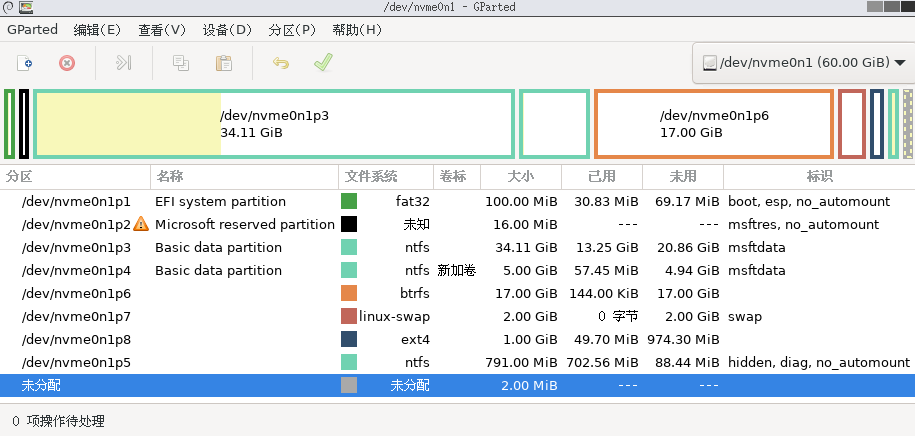Click the 'swap' flag on nvme0n1p7
Viewport: 915px width, 436px height.
pos(745,316)
